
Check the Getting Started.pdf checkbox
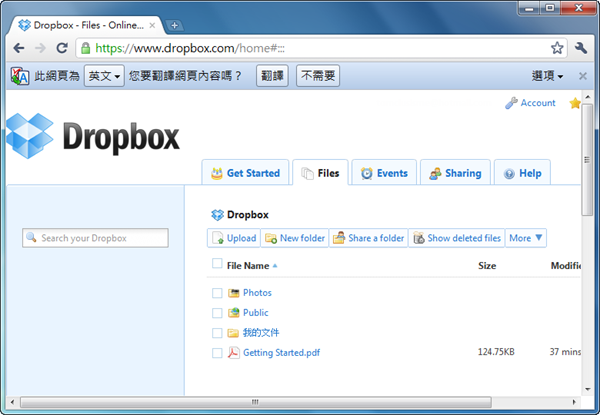(217, 353)
